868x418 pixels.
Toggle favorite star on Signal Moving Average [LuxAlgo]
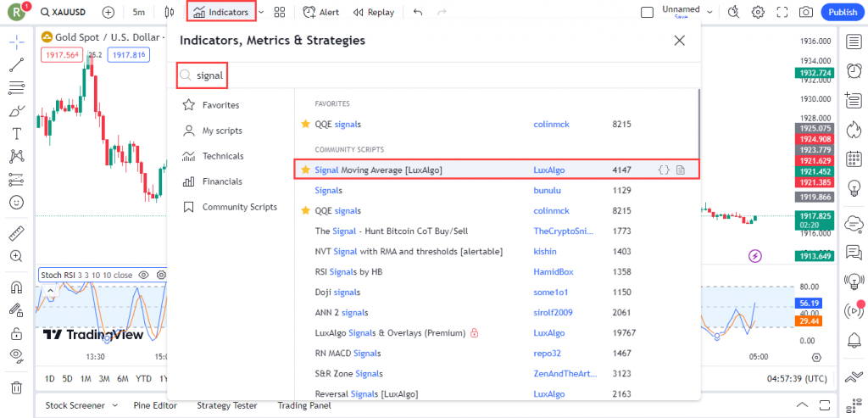tap(305, 170)
